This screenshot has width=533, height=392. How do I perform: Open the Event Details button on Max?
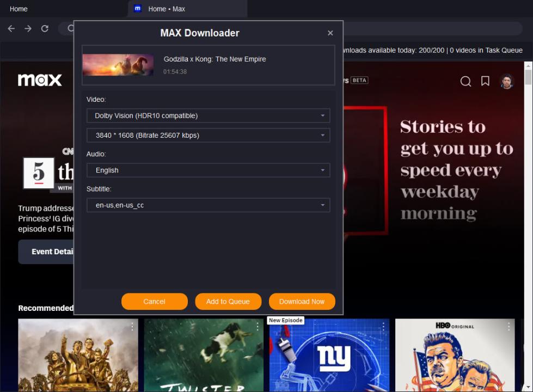click(46, 252)
